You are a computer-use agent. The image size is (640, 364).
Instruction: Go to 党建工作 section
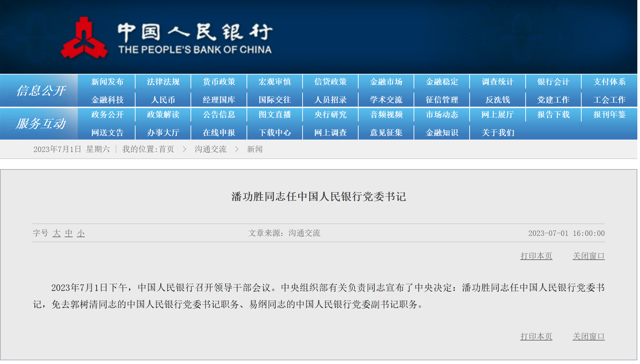553,100
